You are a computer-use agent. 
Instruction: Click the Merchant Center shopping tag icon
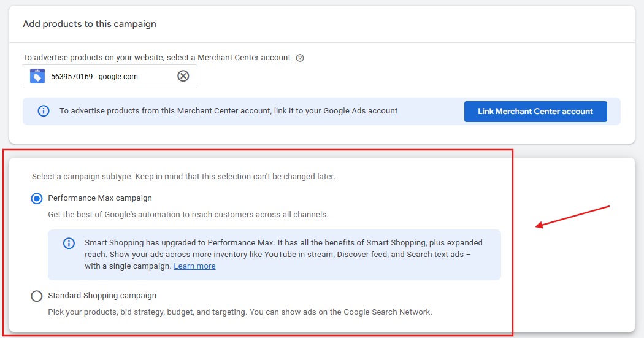[37, 76]
